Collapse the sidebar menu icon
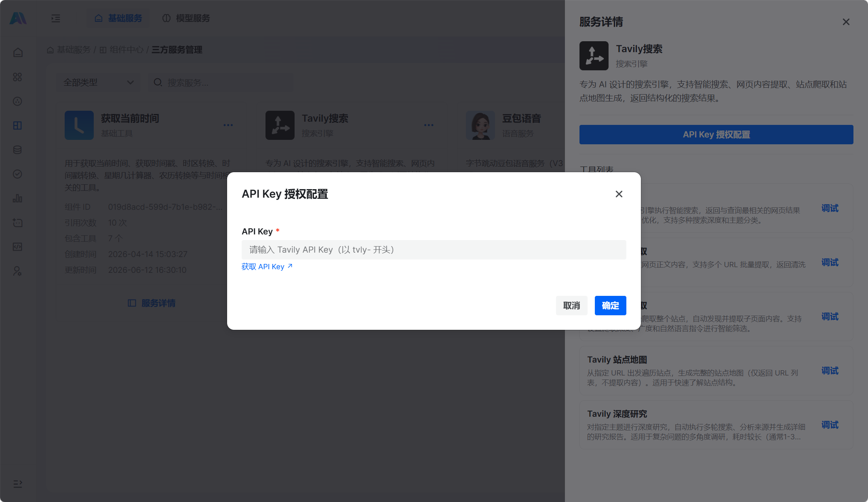868x502 pixels. 56,18
